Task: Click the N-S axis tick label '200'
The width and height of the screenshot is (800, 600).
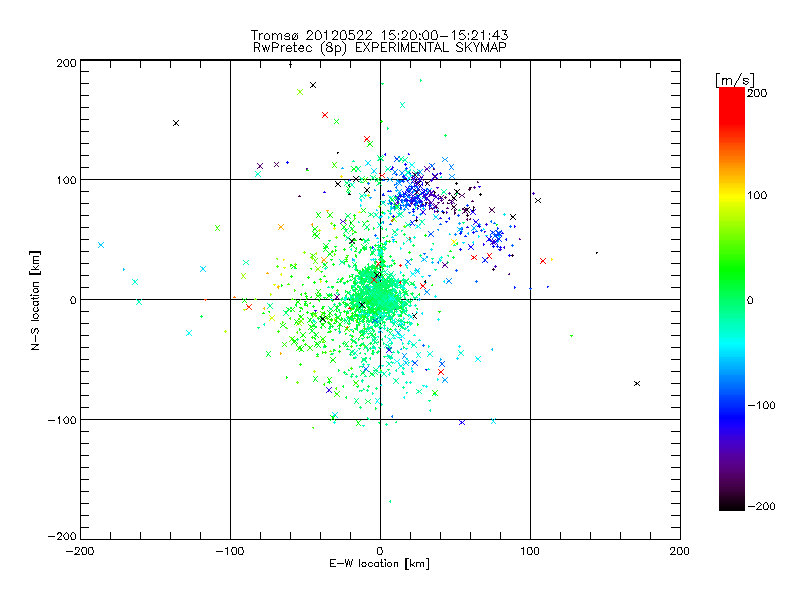Action: 66,63
